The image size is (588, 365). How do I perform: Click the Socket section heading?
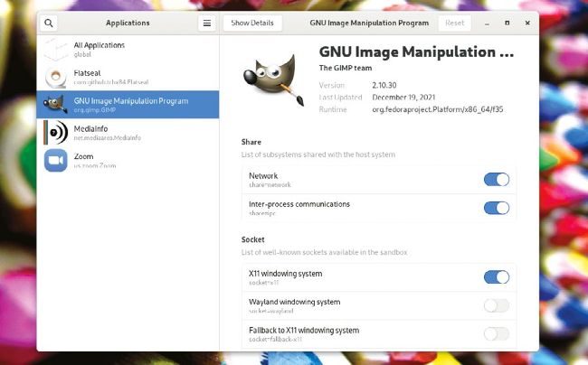click(x=252, y=239)
